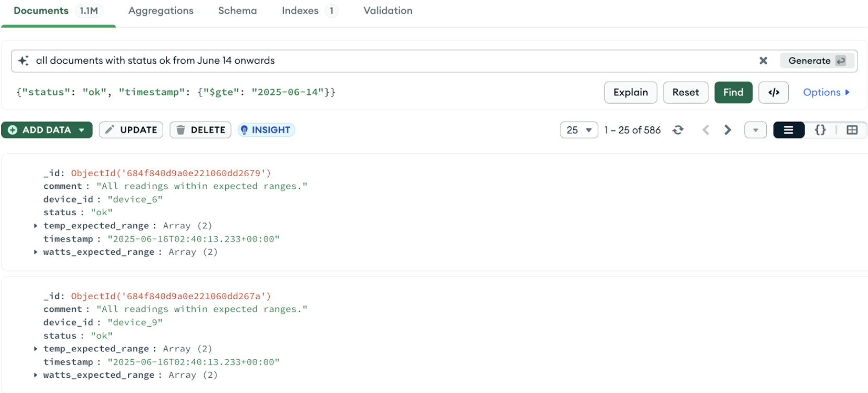Open the 25 per page dropdown

(578, 130)
